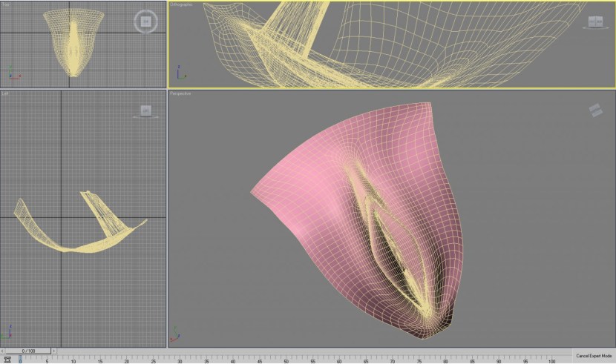This screenshot has height=364, width=616.
Task: Open the mini curve editor icon
Action: [x=7, y=359]
